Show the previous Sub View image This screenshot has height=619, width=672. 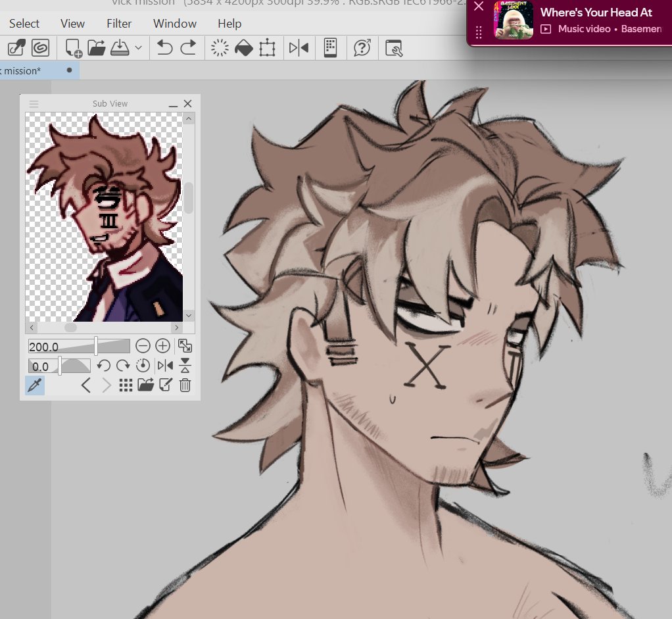pyautogui.click(x=85, y=385)
